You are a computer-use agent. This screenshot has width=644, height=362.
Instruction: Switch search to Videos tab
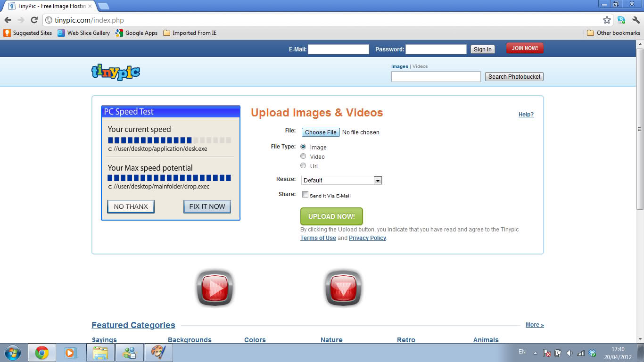[420, 66]
